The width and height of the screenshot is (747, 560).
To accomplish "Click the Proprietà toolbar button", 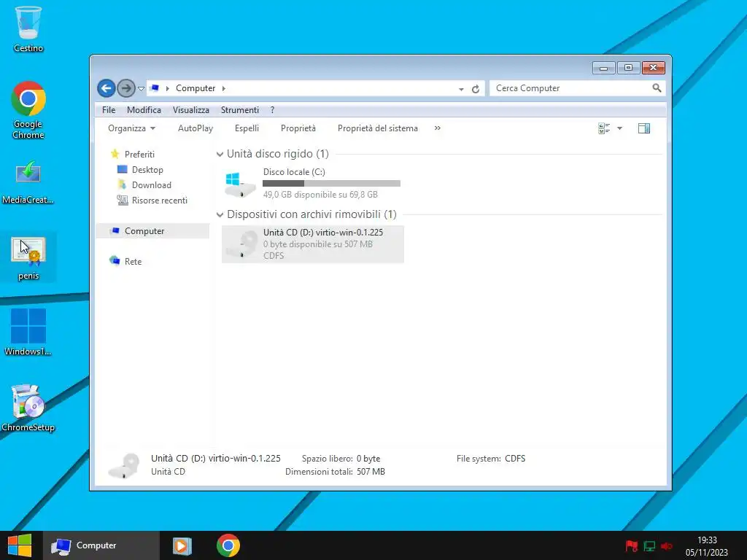I will click(298, 128).
